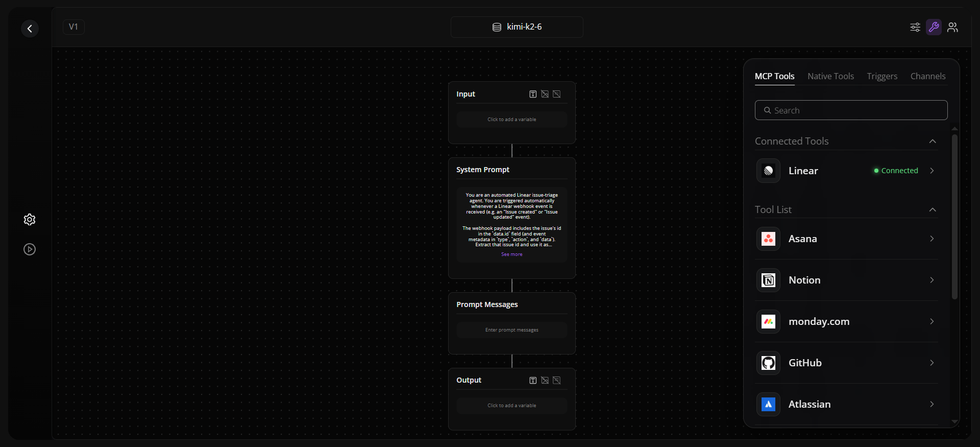The width and height of the screenshot is (980, 447).
Task: Switch to the Channels tab
Action: [x=928, y=76]
